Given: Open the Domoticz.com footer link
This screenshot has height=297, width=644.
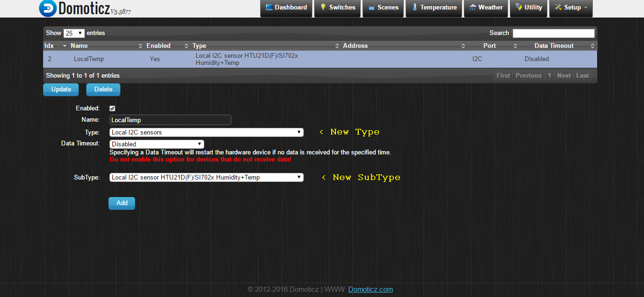Looking at the screenshot, I should point(371,289).
